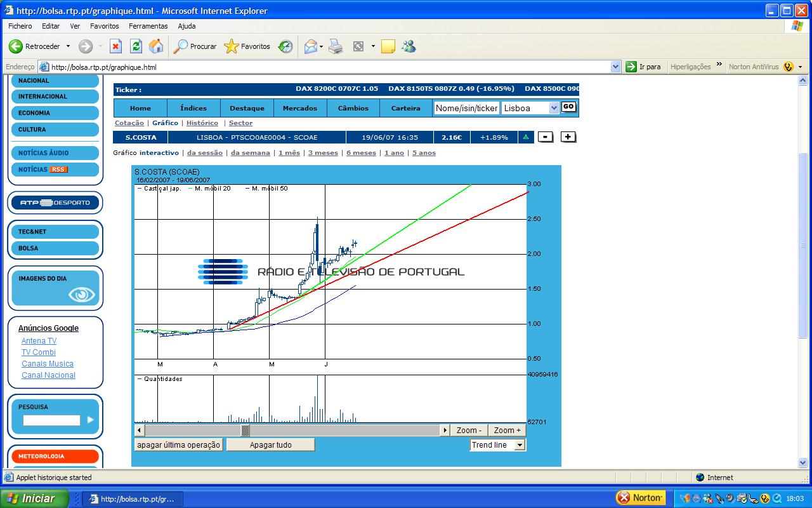Viewport: 812px width, 508px height.
Task: Click the Nome/isin/ticker search field
Action: (466, 108)
